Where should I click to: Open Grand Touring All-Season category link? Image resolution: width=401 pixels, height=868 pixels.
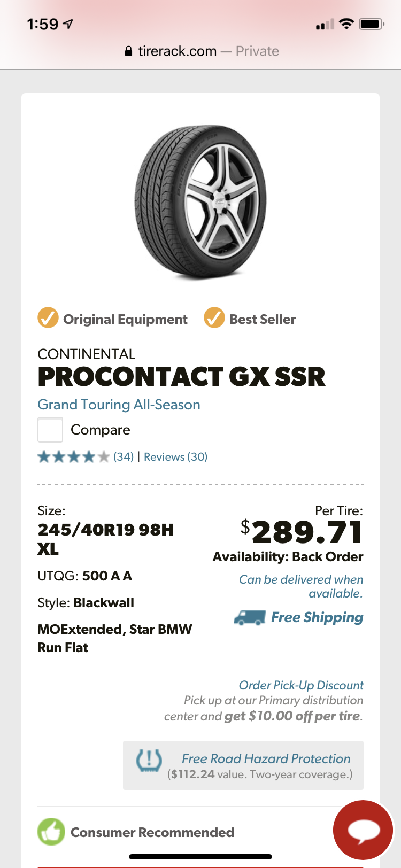pyautogui.click(x=119, y=405)
